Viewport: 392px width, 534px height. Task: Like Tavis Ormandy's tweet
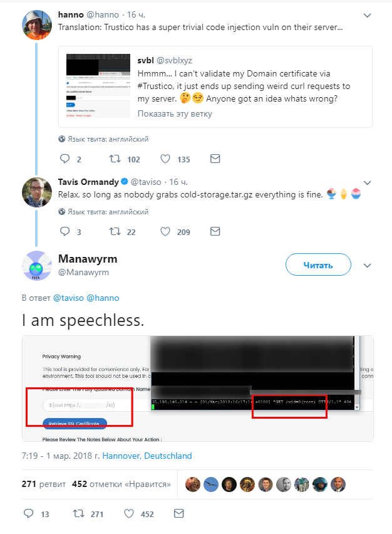tap(165, 232)
